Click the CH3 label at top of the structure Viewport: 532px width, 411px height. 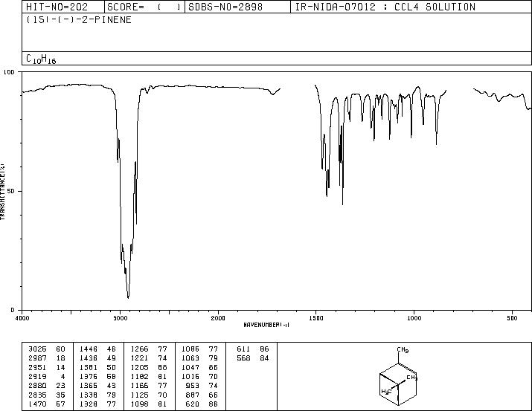(x=403, y=349)
